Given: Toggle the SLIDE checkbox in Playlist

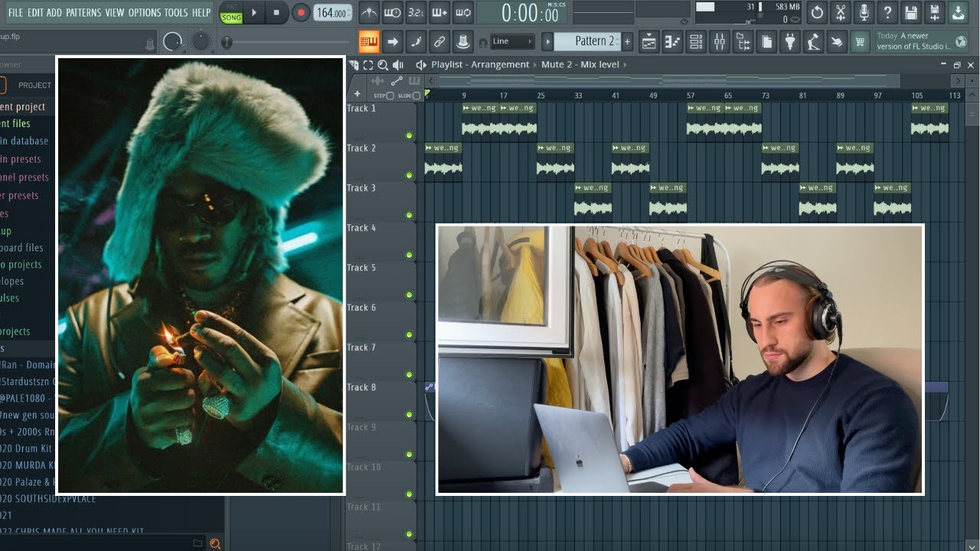Looking at the screenshot, I should [416, 96].
